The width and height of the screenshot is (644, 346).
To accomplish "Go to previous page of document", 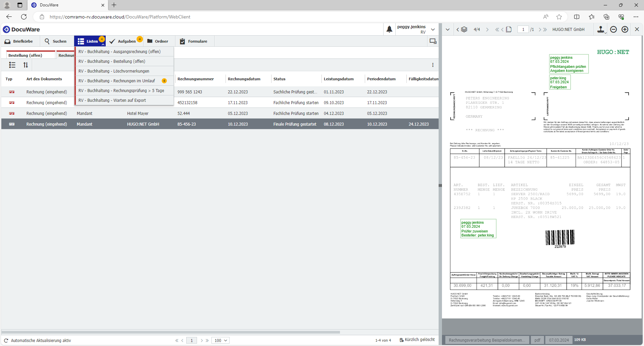I will click(x=502, y=30).
